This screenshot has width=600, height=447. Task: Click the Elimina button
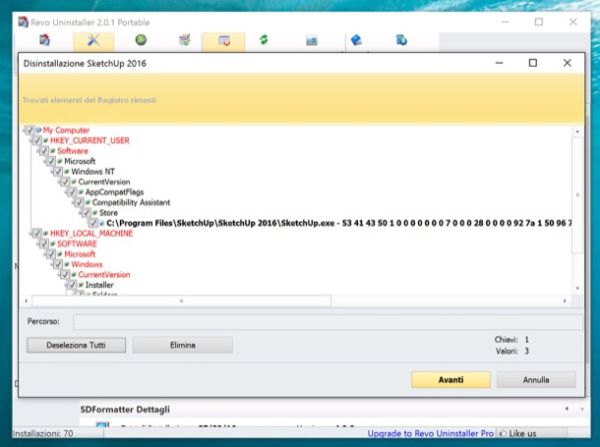tap(183, 345)
